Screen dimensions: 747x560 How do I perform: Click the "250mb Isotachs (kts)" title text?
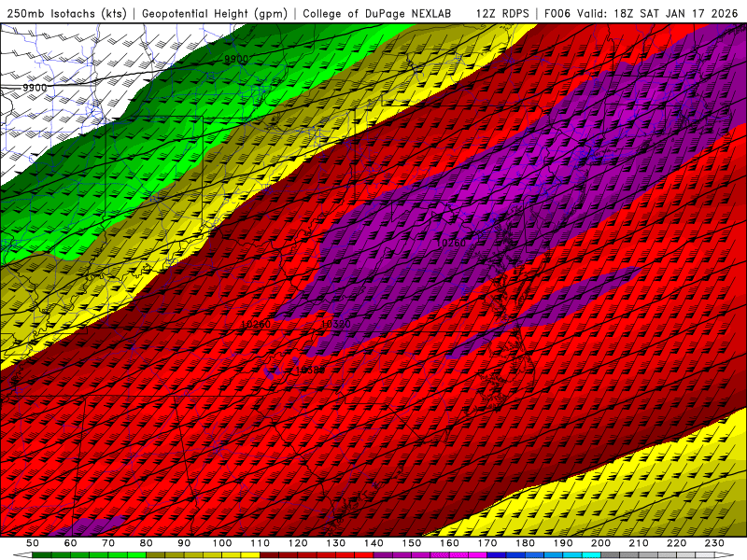point(66,13)
